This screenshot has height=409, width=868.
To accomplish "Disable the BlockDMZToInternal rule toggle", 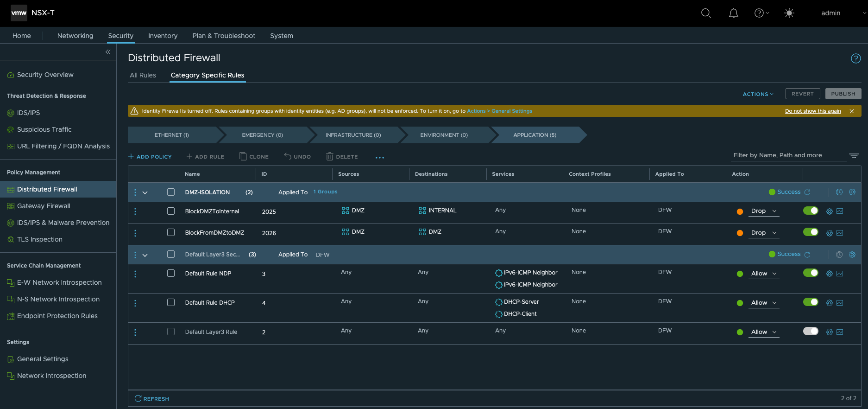I will coord(811,211).
